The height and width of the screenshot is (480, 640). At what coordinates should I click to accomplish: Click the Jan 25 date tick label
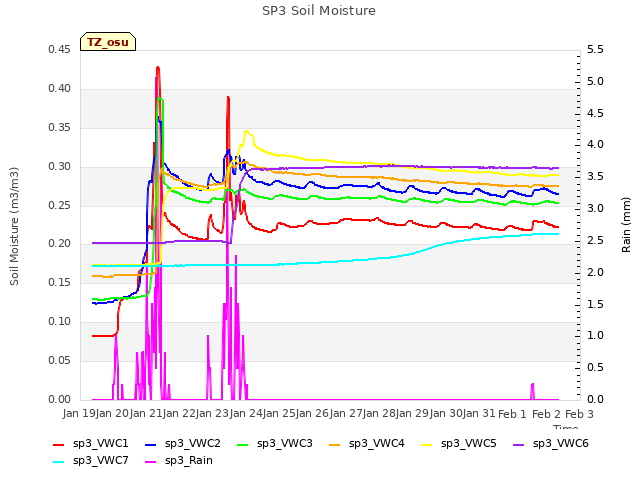280,414
